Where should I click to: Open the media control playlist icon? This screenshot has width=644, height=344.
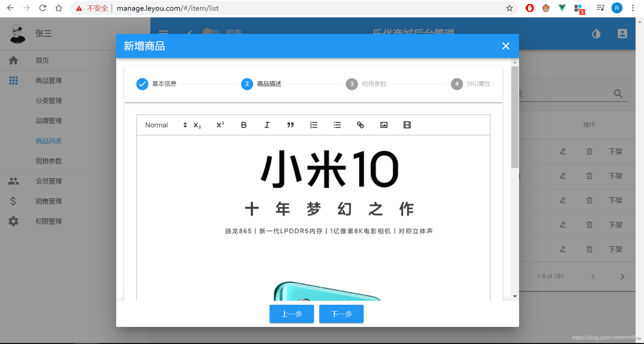pyautogui.click(x=600, y=8)
